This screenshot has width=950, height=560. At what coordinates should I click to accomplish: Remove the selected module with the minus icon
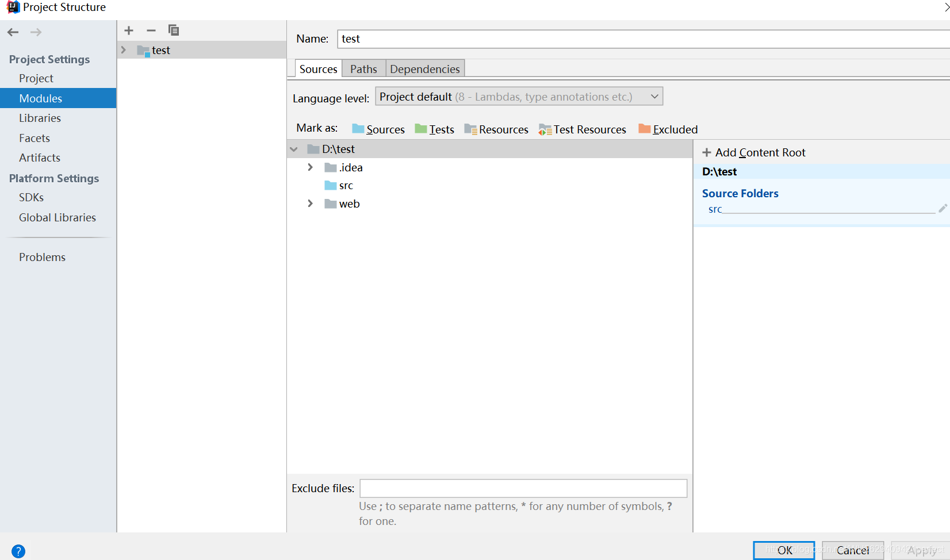coord(151,30)
